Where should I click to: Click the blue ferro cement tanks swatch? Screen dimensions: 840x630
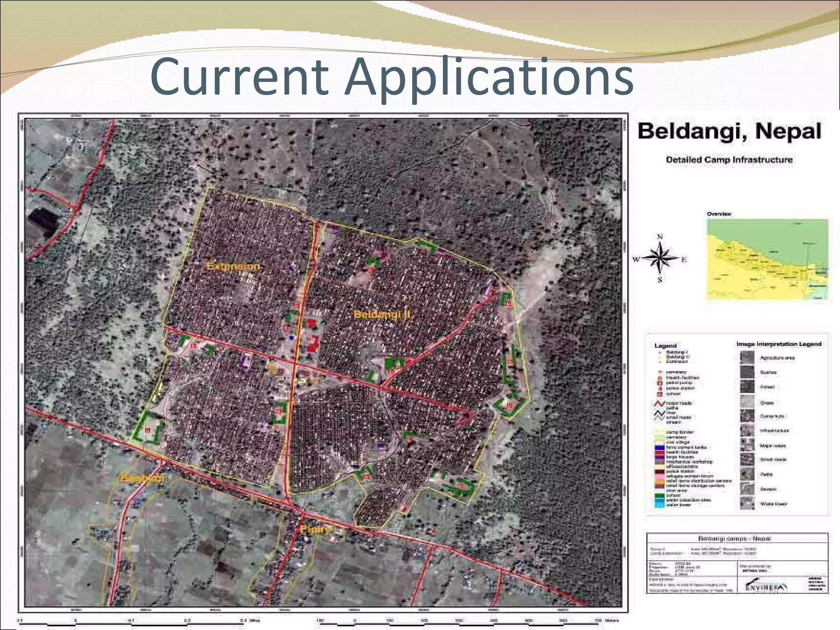pos(659,447)
